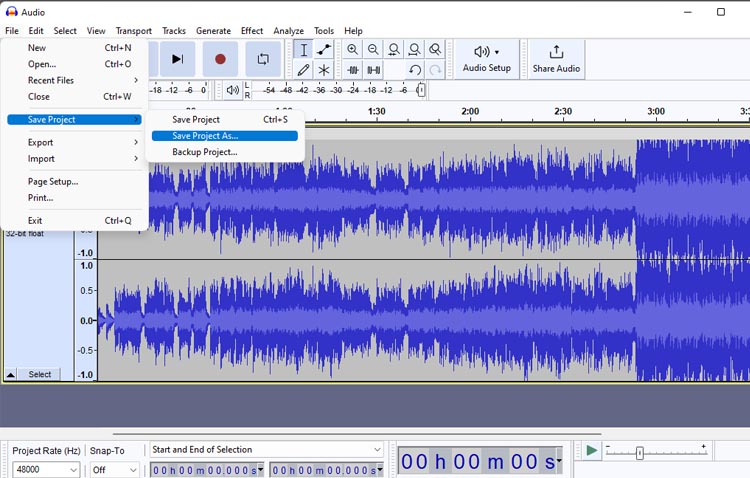
Task: Click the horizontal scrollbar below the tracks
Action: tap(357, 434)
